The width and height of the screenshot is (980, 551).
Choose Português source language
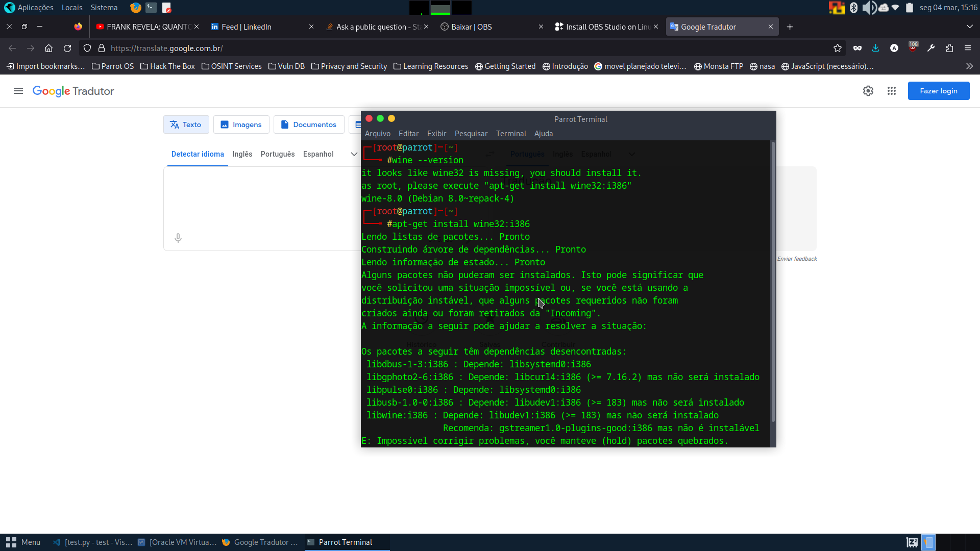pos(278,154)
